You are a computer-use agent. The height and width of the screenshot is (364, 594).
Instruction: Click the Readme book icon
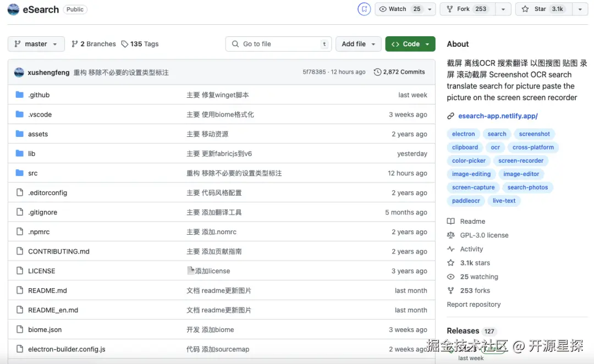click(x=450, y=221)
